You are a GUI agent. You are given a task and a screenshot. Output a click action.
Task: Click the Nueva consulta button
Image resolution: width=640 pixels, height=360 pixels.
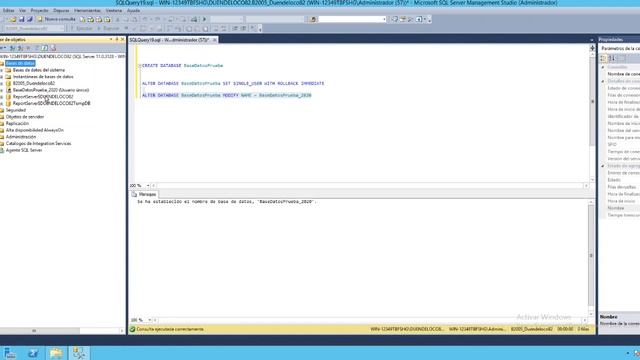click(x=56, y=19)
